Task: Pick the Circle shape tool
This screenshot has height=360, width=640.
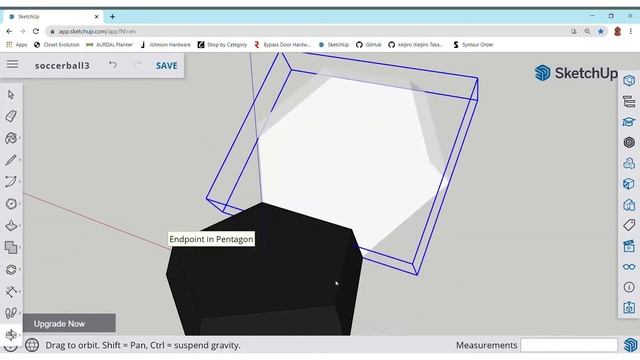Action: (11, 204)
